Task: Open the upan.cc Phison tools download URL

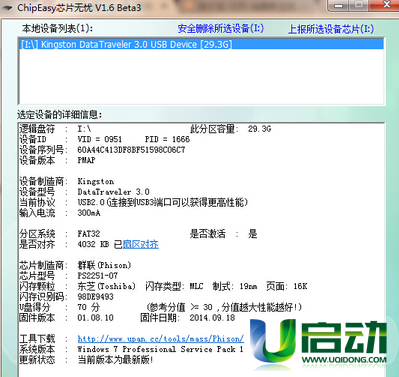Action: (x=161, y=339)
